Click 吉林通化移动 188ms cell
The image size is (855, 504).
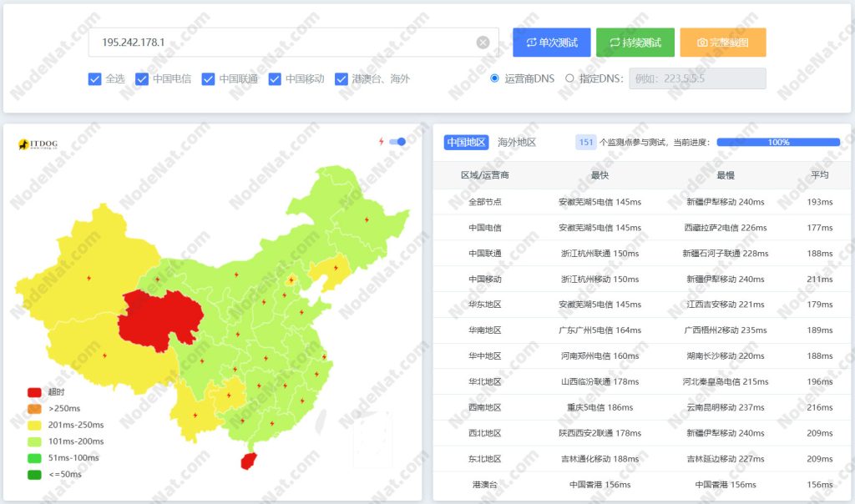[x=600, y=459]
